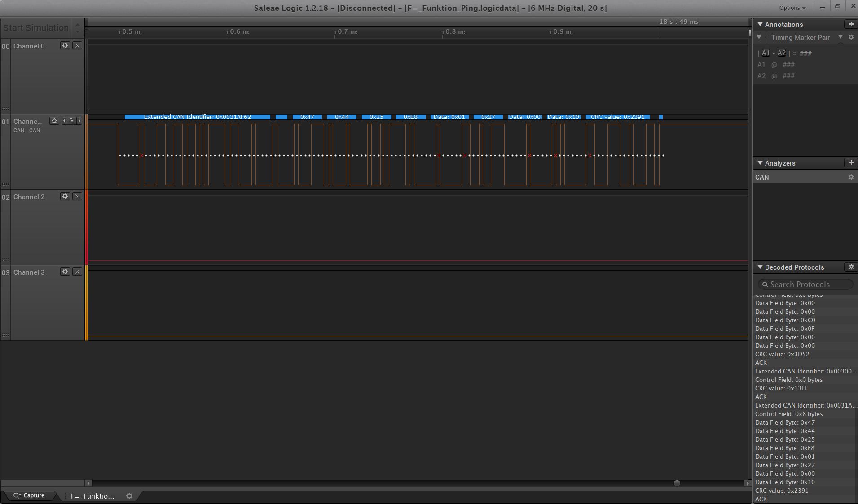Place the A2 timing marker

782,53
